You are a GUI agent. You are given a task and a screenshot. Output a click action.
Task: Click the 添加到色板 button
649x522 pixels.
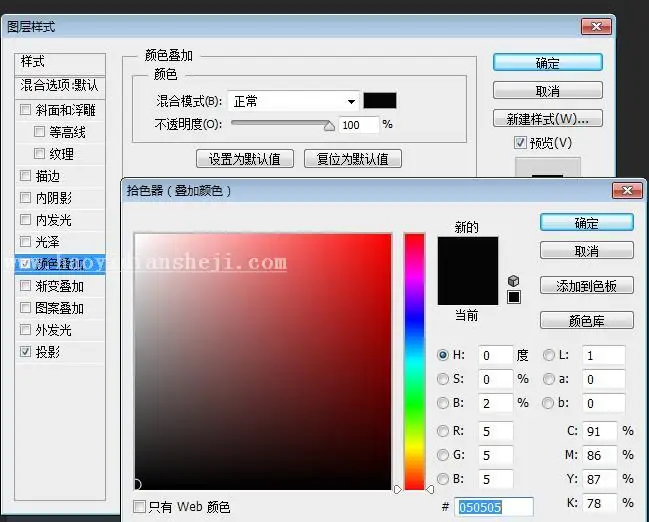click(587, 286)
